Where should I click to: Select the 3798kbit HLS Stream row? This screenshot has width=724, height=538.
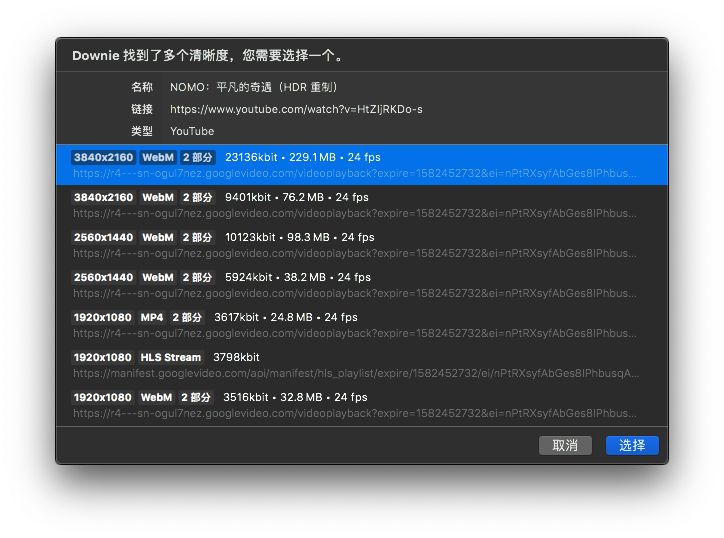point(362,365)
